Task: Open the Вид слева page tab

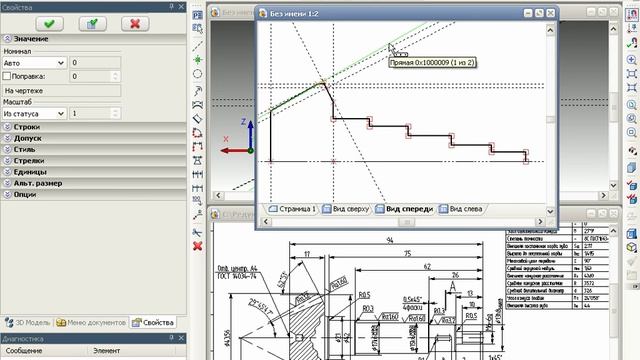Action: [460, 209]
